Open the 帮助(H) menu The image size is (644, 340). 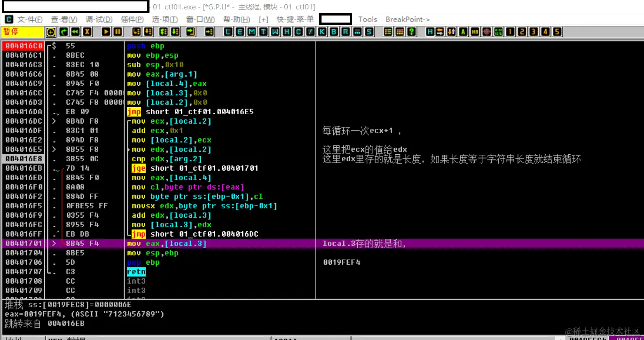click(237, 19)
